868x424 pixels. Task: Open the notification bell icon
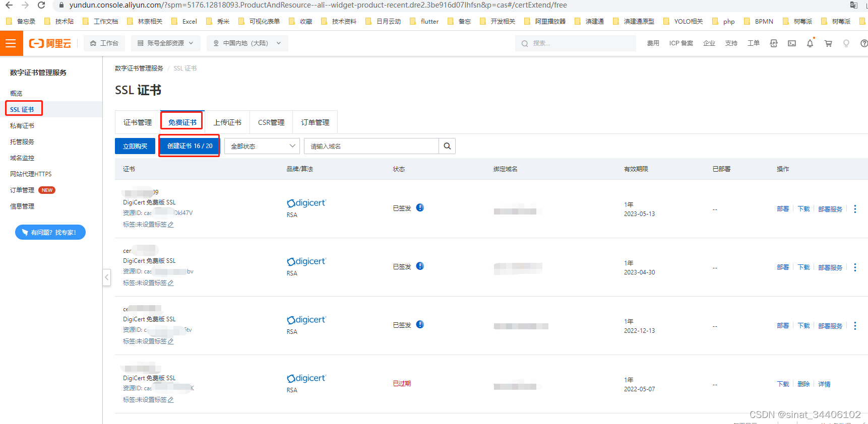pyautogui.click(x=810, y=43)
